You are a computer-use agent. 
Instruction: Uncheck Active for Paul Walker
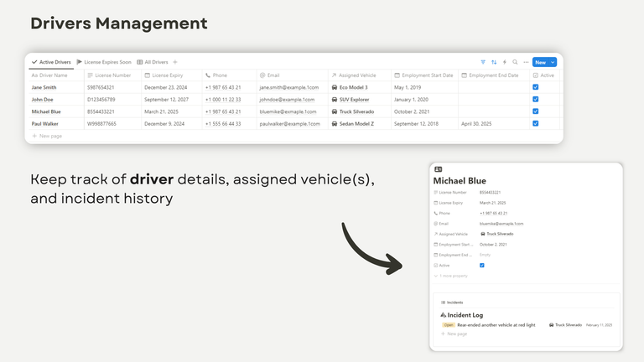click(x=536, y=123)
